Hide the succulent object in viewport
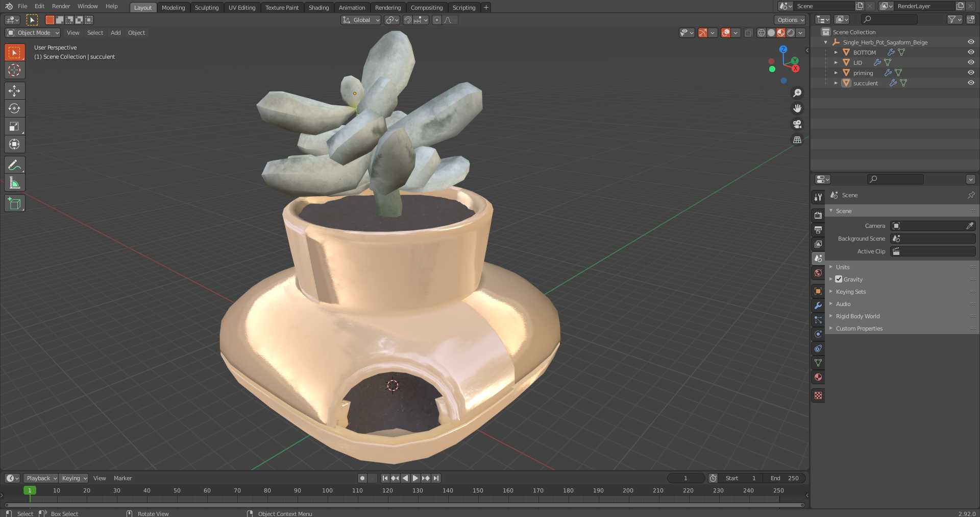The width and height of the screenshot is (980, 517). 971,83
